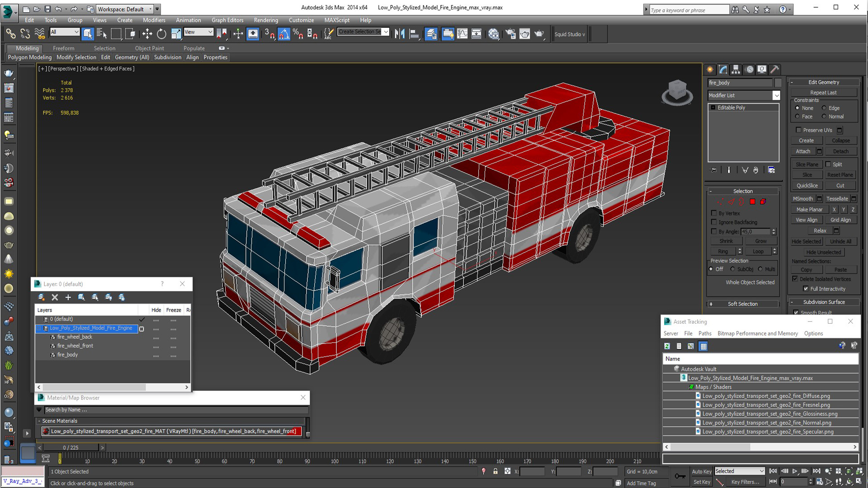Screen dimensions: 868x488
Task: Delete highlighted layer in Layer dialog
Action: [x=55, y=297]
